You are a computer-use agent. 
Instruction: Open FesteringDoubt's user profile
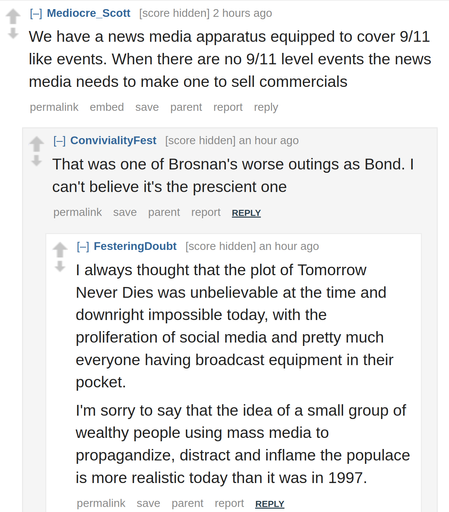point(135,246)
